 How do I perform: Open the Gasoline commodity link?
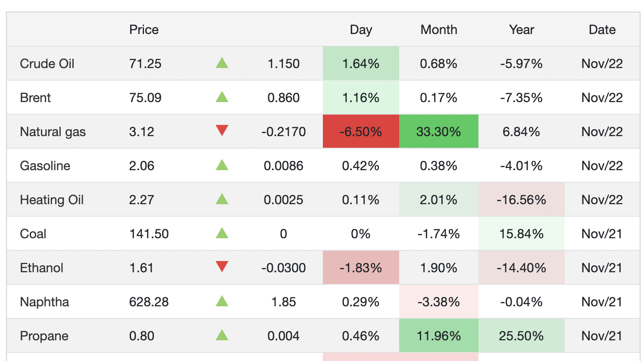pos(45,166)
